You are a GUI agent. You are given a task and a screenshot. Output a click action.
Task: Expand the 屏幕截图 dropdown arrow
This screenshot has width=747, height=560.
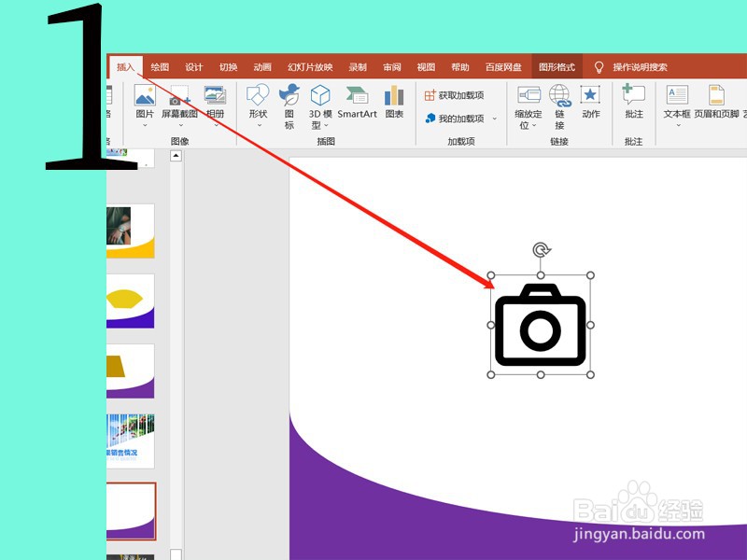point(180,125)
